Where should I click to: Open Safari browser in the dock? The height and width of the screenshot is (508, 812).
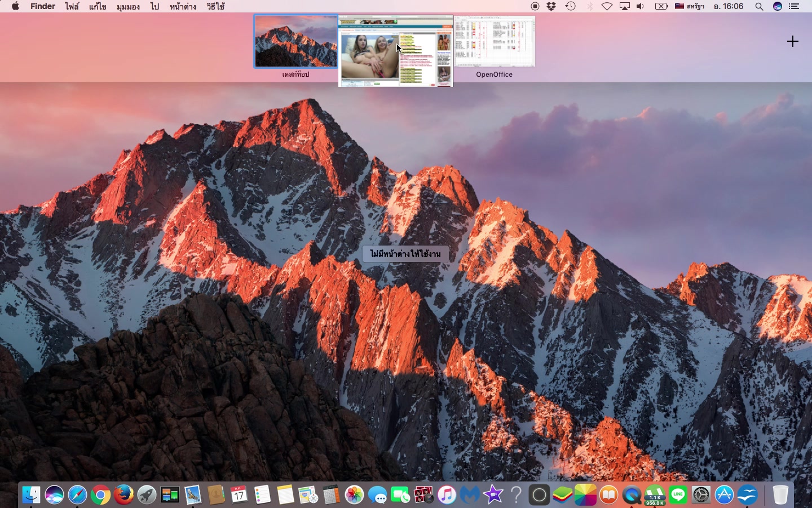click(x=77, y=495)
